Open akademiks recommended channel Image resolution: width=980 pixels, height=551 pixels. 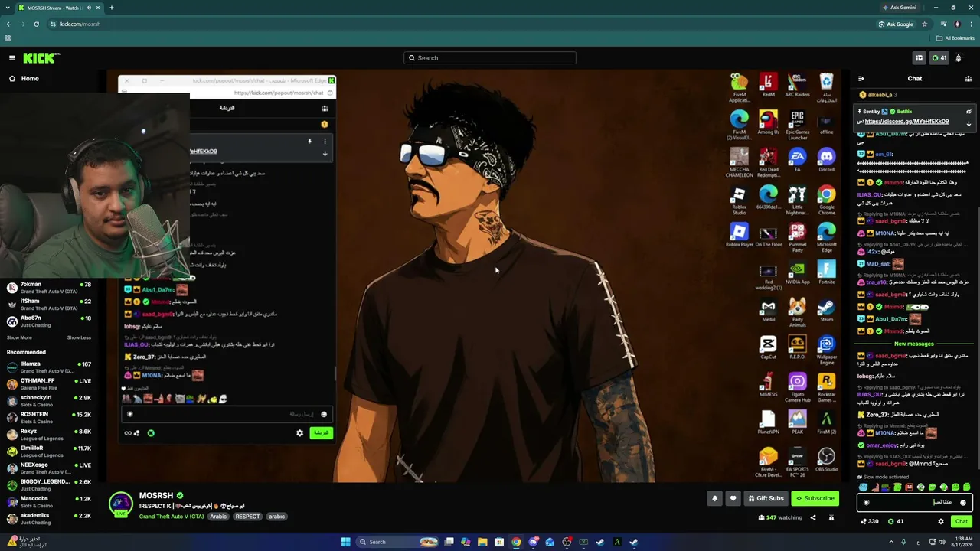point(49,519)
